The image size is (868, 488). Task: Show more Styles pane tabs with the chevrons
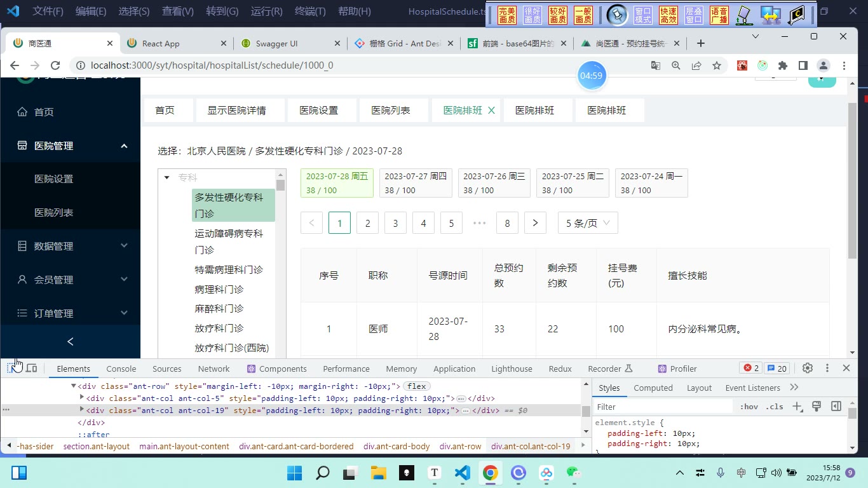(794, 388)
